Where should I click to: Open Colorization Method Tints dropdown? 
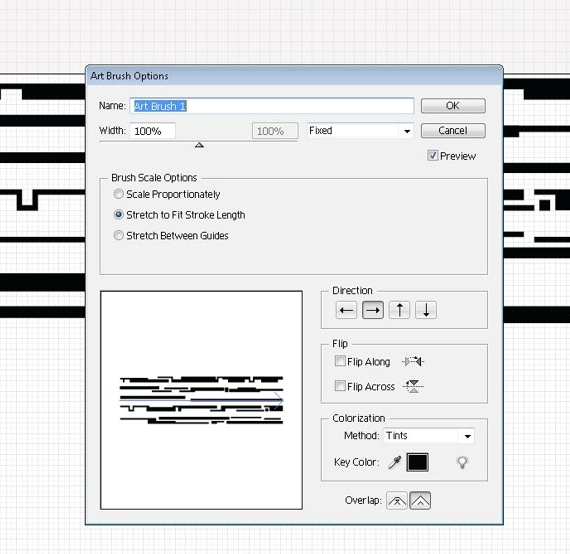click(x=429, y=435)
